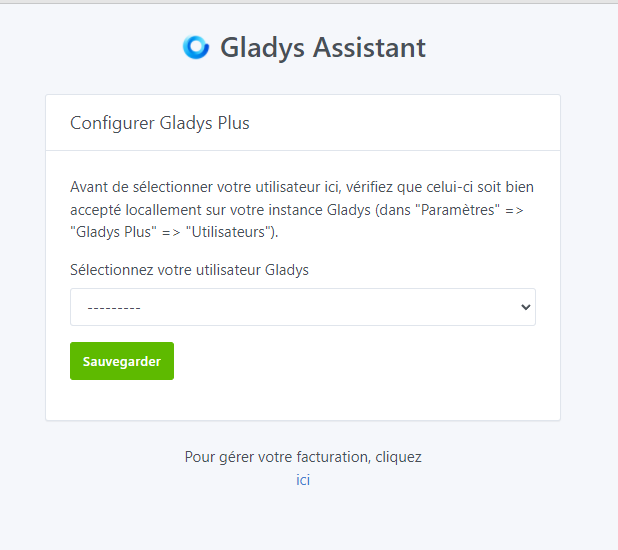Expand the dropdown via its chevron arrow
The width and height of the screenshot is (618, 550).
point(525,307)
